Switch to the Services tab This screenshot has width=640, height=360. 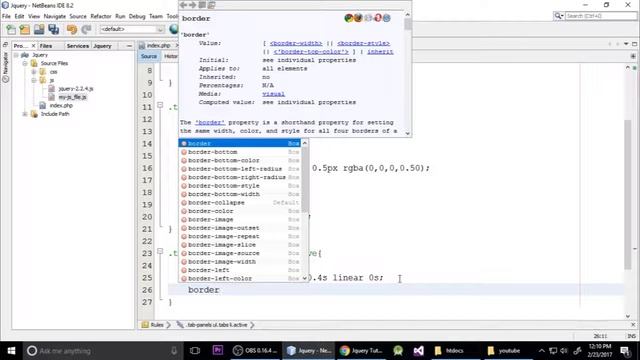[x=78, y=46]
